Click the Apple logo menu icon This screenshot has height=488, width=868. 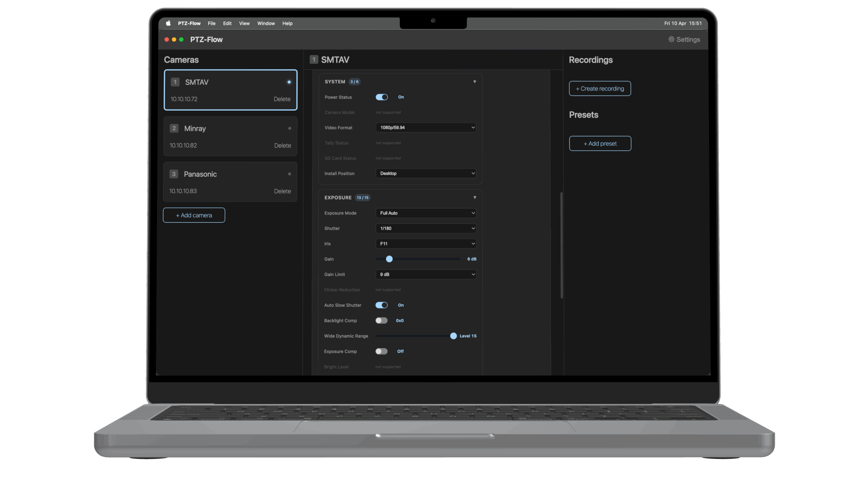click(168, 23)
